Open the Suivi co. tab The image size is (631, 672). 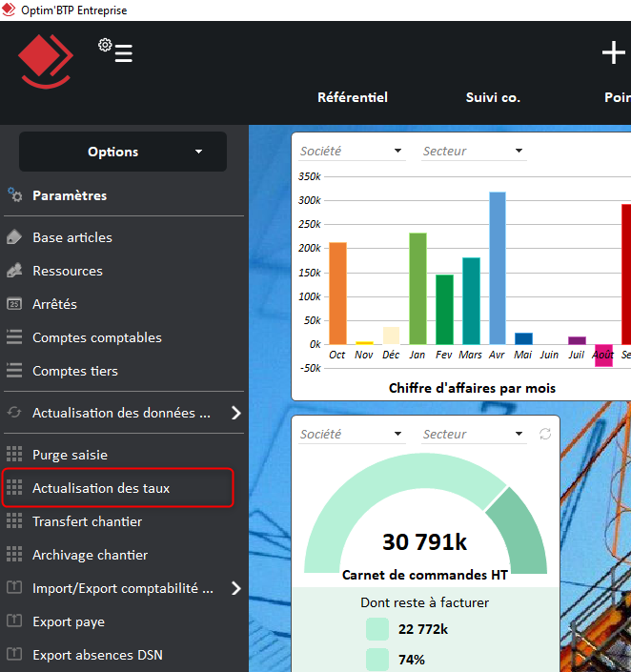pos(493,97)
